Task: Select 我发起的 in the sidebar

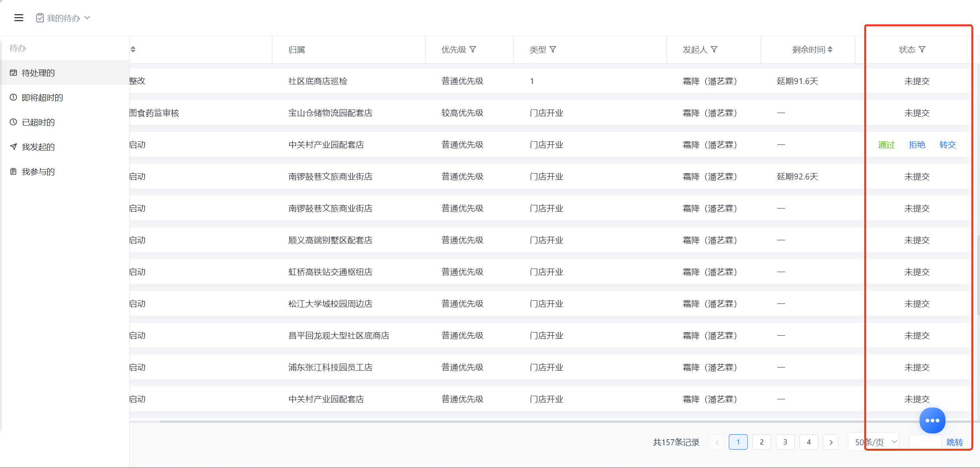Action: pyautogui.click(x=64, y=147)
